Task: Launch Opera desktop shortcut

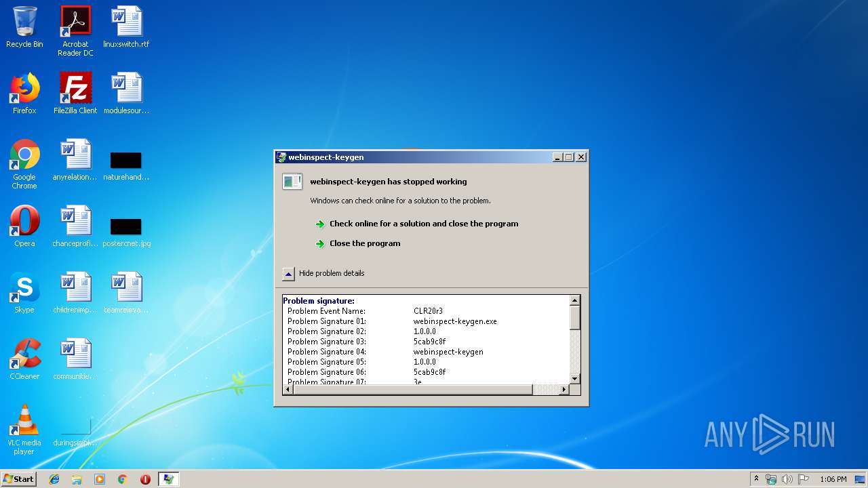Action: 24,226
